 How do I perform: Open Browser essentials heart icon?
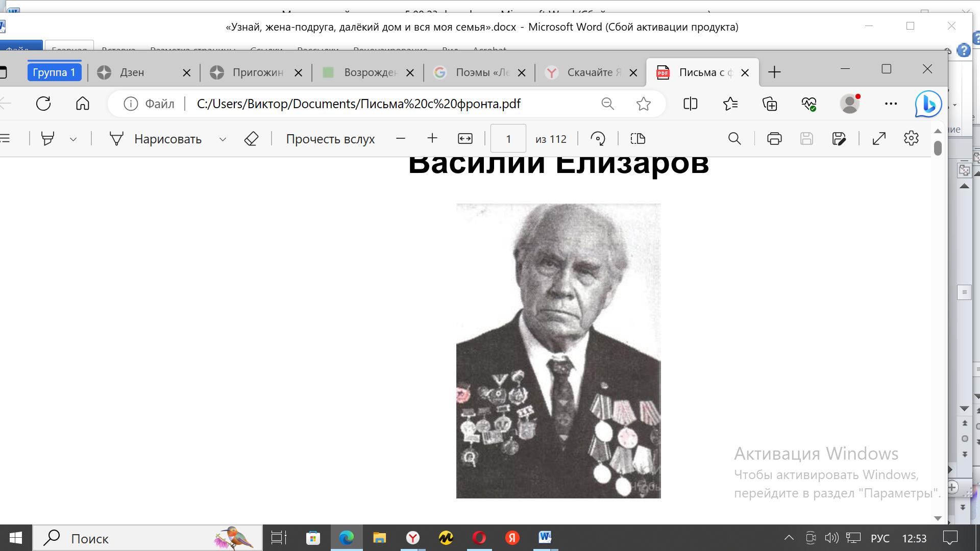pyautogui.click(x=809, y=104)
